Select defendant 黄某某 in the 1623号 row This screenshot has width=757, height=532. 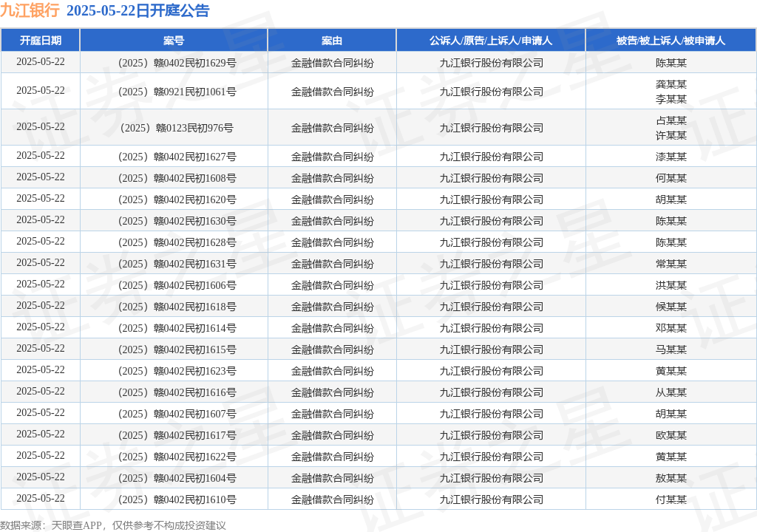pyautogui.click(x=671, y=371)
